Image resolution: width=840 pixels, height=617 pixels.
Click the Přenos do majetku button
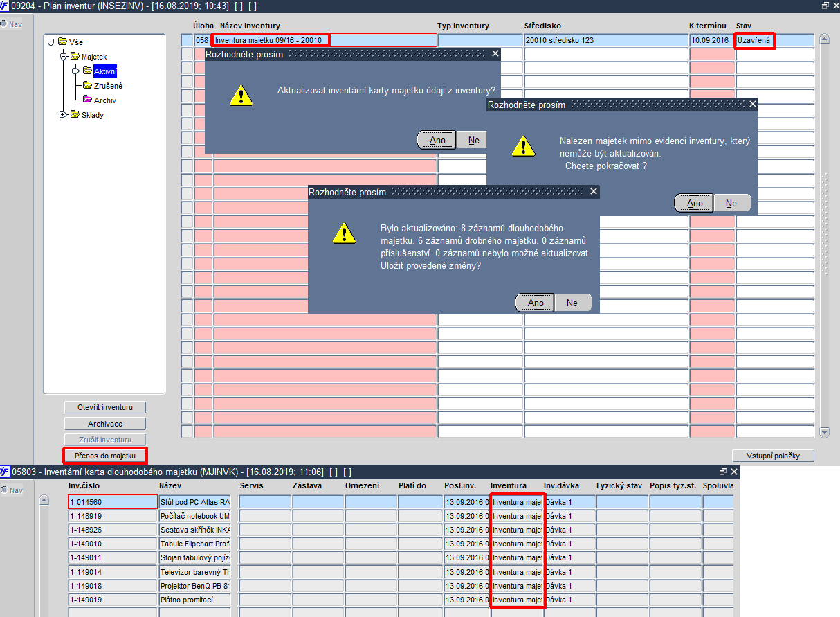pos(105,455)
